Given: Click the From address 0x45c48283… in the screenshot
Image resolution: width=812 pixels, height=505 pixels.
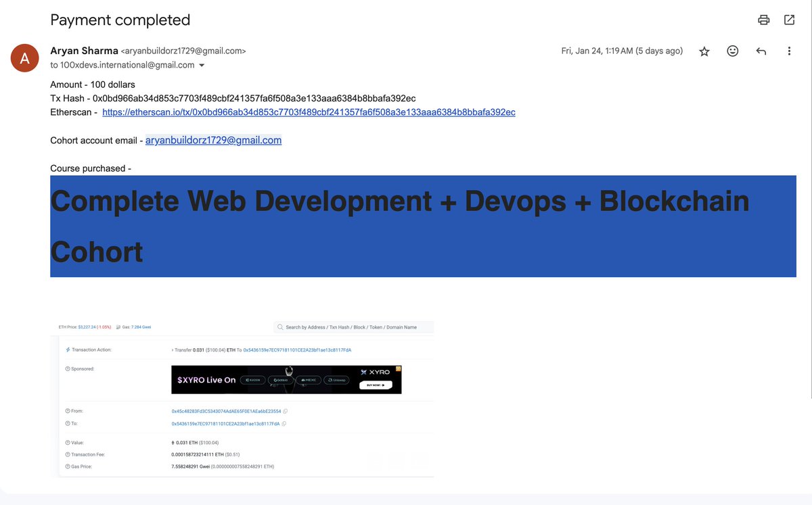Looking at the screenshot, I should click(x=226, y=411).
